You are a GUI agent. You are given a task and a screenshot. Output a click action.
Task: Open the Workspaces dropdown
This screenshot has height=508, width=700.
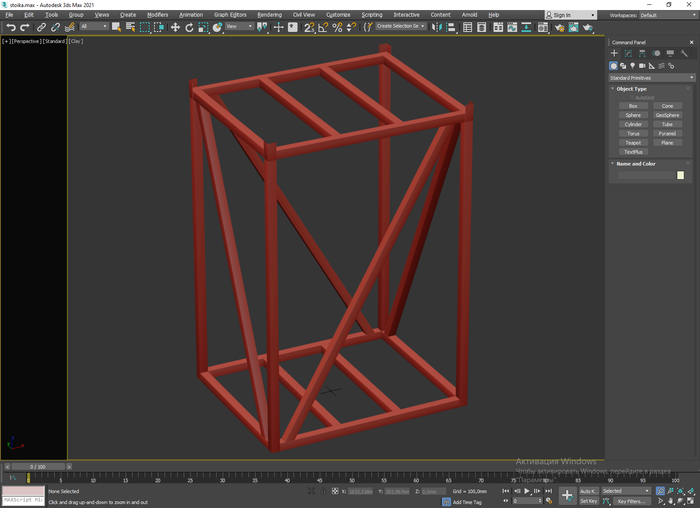pos(666,15)
